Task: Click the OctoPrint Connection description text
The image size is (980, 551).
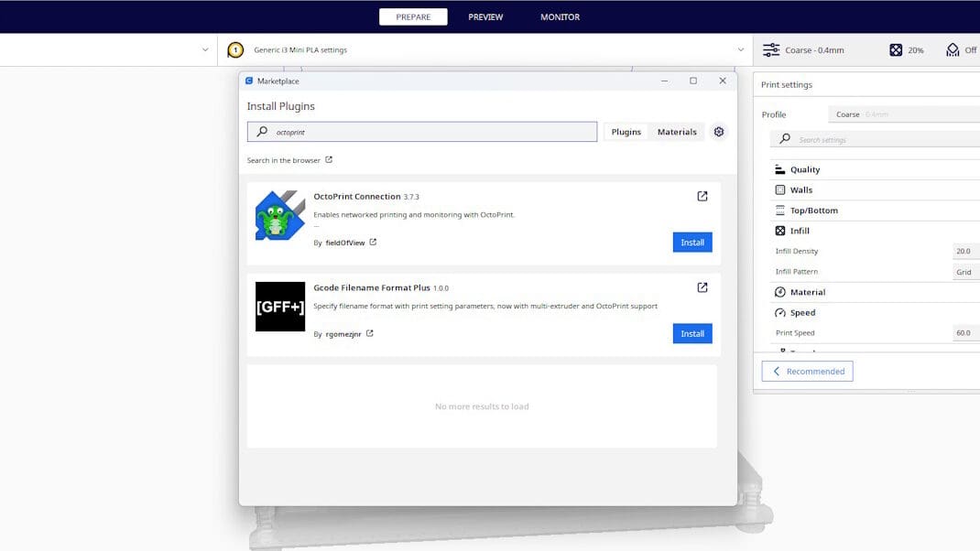Action: click(x=414, y=214)
